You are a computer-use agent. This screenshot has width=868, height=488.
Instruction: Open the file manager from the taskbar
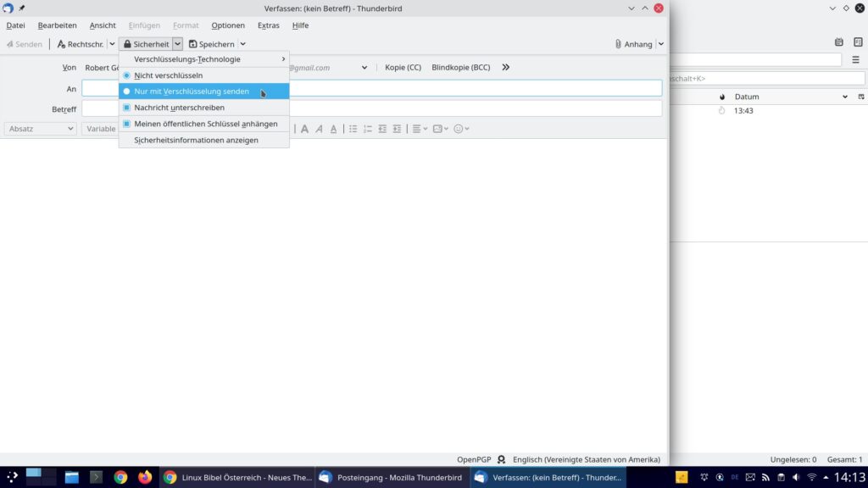tap(71, 477)
